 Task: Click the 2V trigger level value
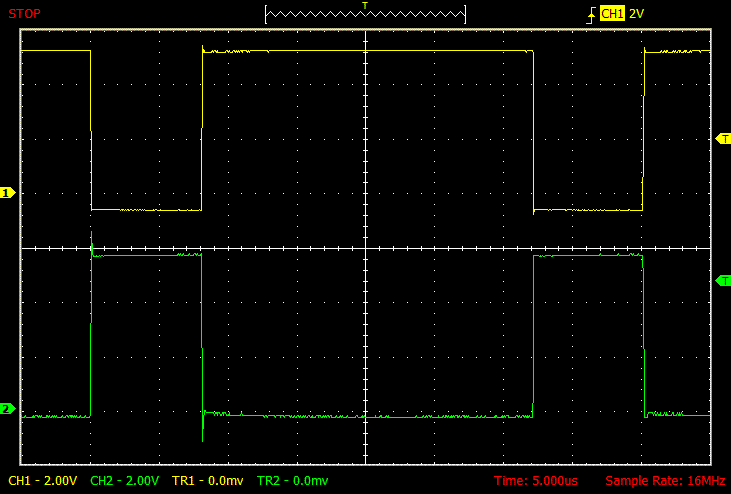pos(636,14)
